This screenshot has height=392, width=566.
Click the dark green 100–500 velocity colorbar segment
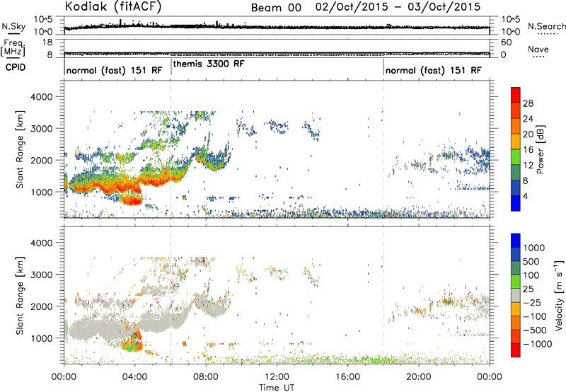click(x=516, y=268)
